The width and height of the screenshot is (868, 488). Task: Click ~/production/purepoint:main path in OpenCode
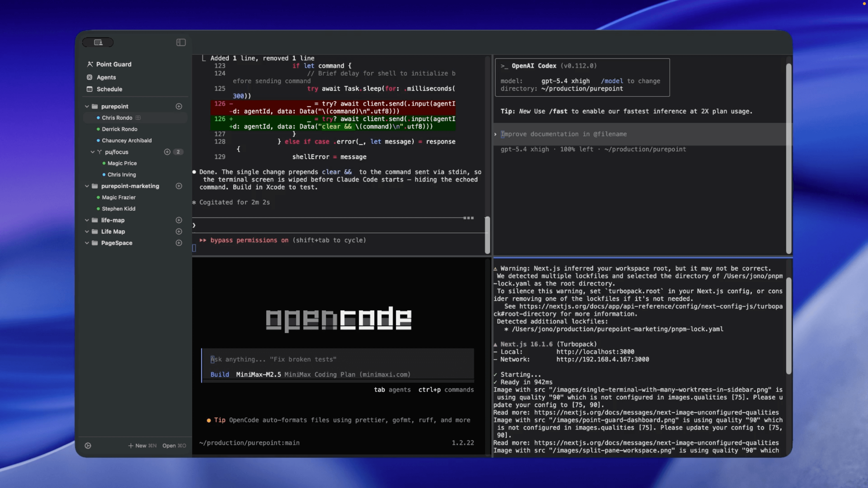(249, 443)
